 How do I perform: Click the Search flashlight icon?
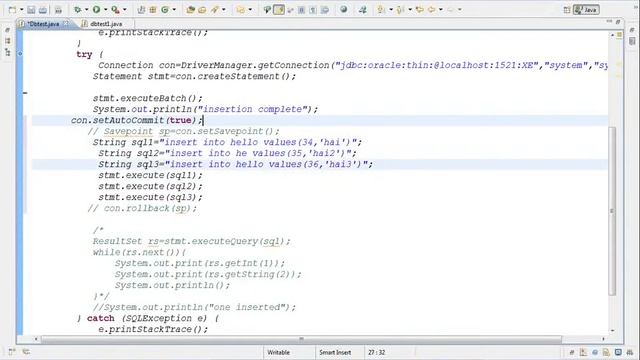click(x=215, y=9)
